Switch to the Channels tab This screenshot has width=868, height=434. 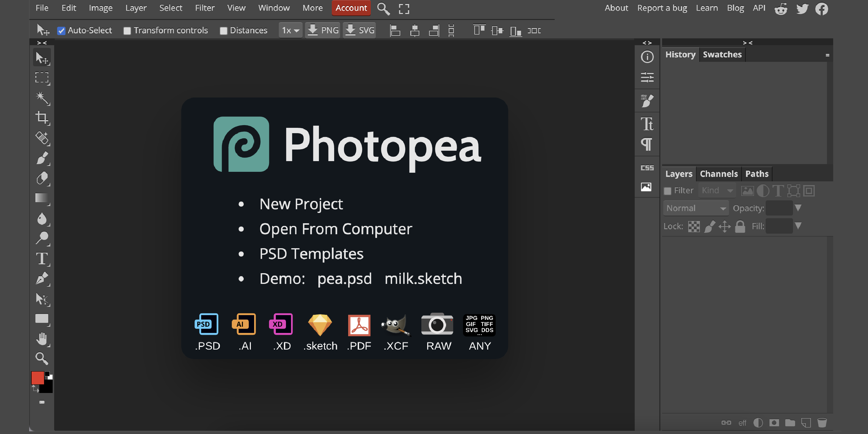click(x=718, y=174)
